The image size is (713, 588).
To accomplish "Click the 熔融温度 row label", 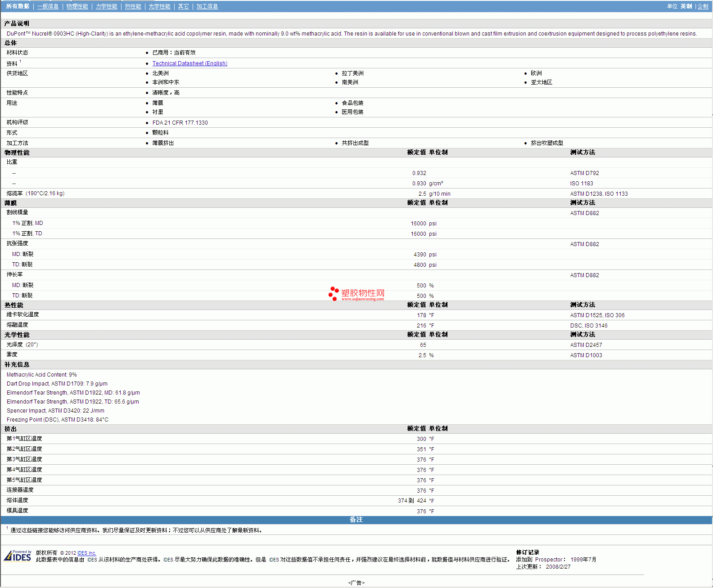I will (x=17, y=325).
